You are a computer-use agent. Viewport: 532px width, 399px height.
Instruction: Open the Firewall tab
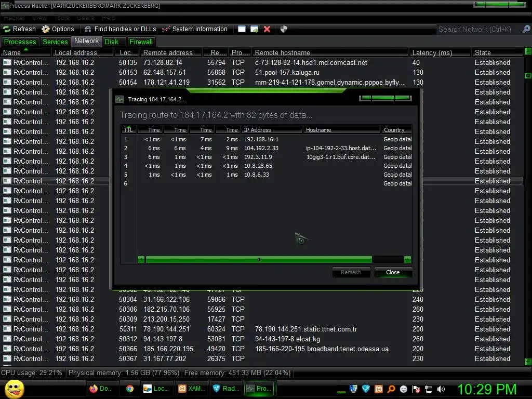[141, 42]
